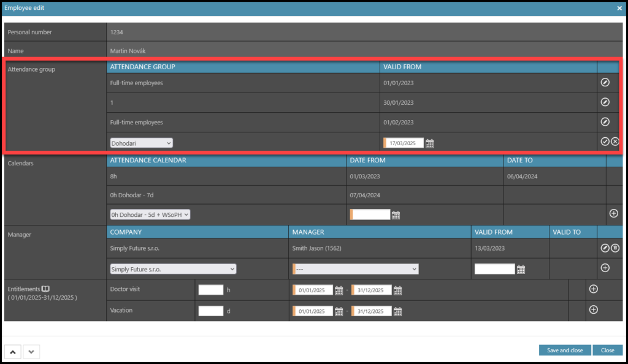Viewport: 628px width, 364px height.
Task: Open the Entitlements book icon
Action: click(45, 289)
